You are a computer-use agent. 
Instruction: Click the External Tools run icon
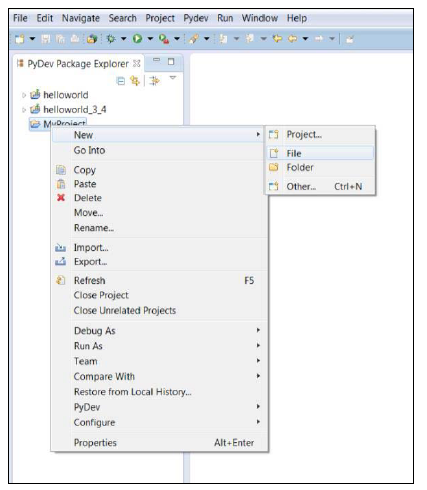pyautogui.click(x=164, y=39)
